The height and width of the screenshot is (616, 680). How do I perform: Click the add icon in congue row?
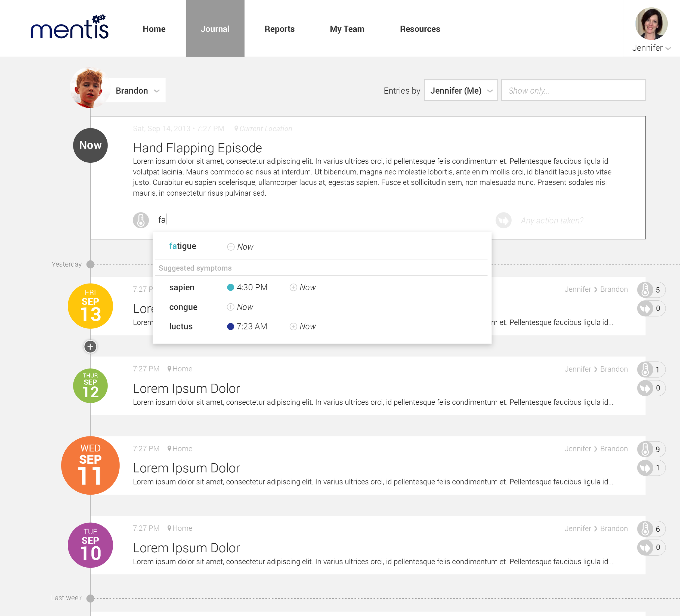pyautogui.click(x=230, y=307)
